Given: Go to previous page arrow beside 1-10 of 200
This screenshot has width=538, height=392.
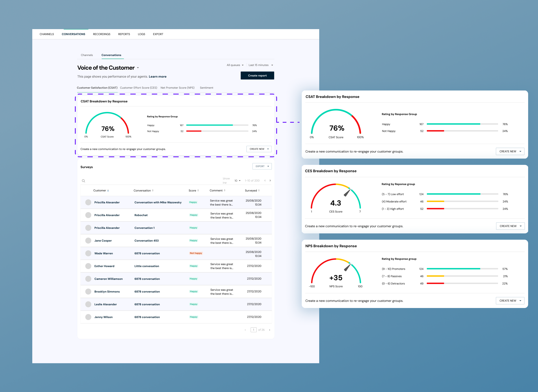Looking at the screenshot, I should tap(265, 181).
